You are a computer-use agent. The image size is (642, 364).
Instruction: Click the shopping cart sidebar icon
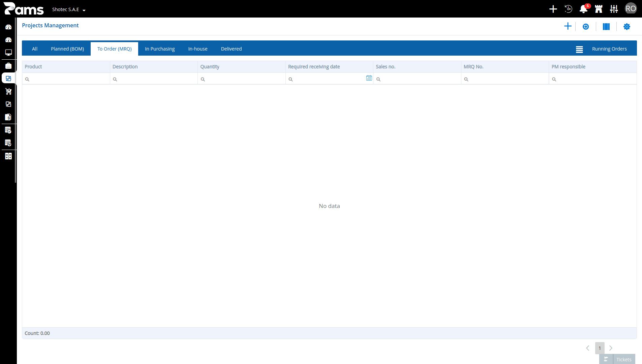click(x=8, y=91)
